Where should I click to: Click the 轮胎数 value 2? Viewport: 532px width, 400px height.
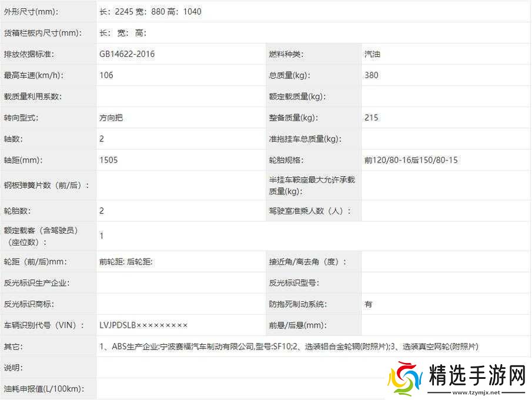pos(100,210)
